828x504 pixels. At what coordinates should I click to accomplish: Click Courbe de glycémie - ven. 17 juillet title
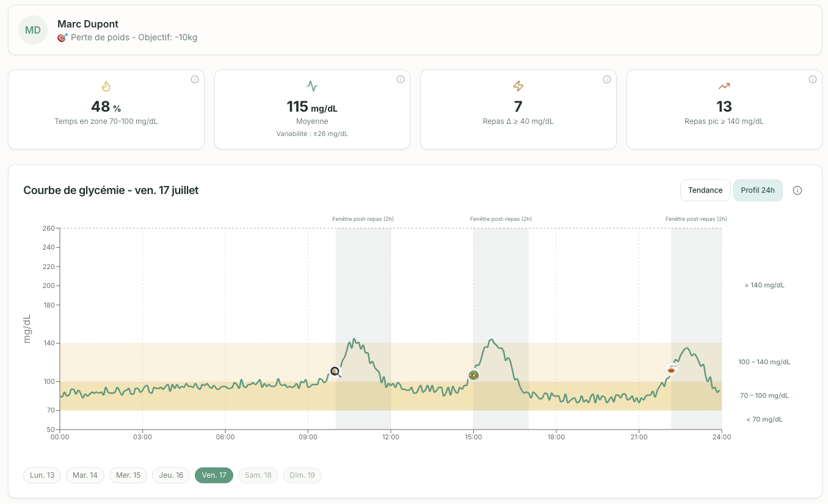[111, 190]
